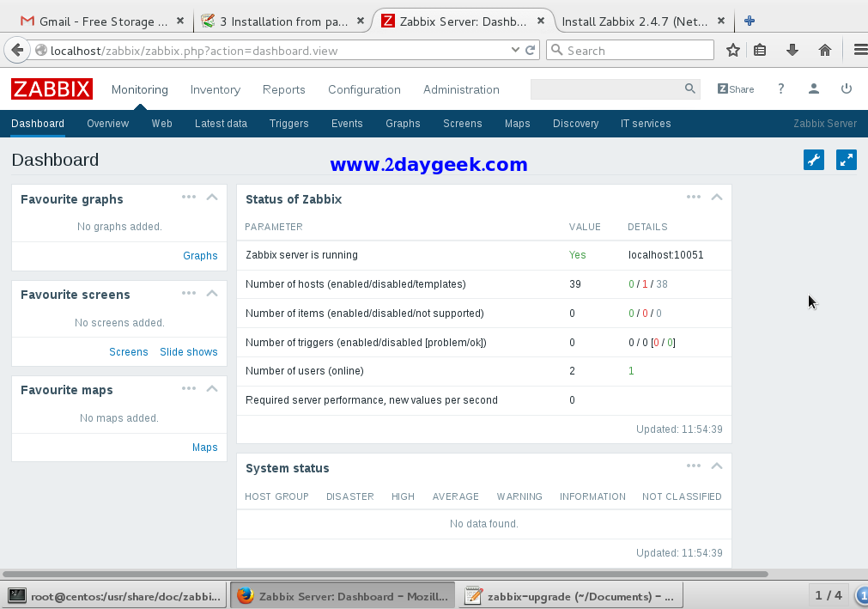Open the IT services submenu
Image resolution: width=868 pixels, height=609 pixels.
tap(646, 124)
